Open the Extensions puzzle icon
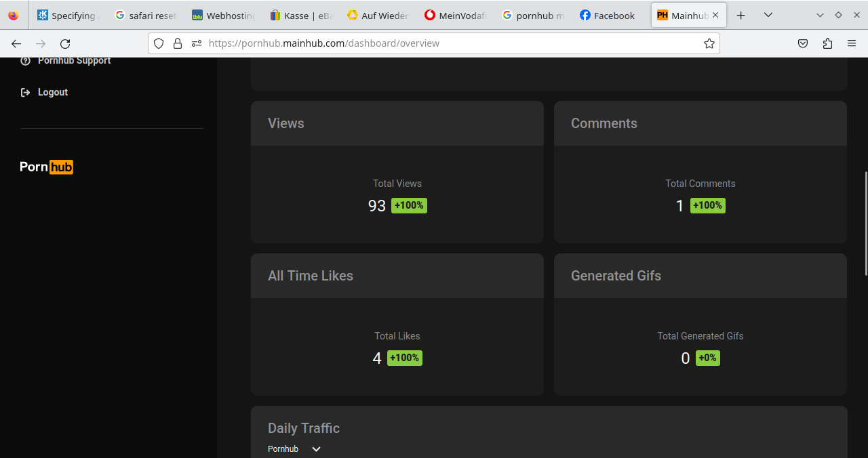This screenshot has height=458, width=868. pos(827,43)
